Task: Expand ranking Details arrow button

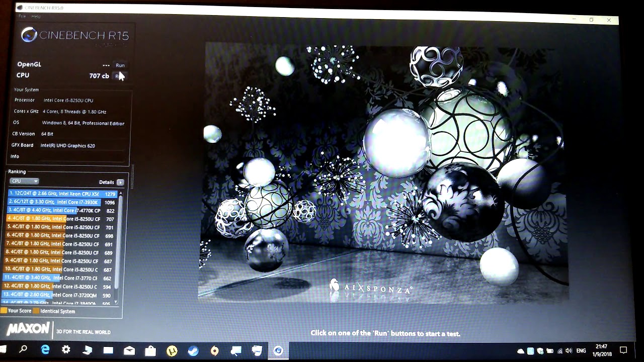Action: (120, 183)
